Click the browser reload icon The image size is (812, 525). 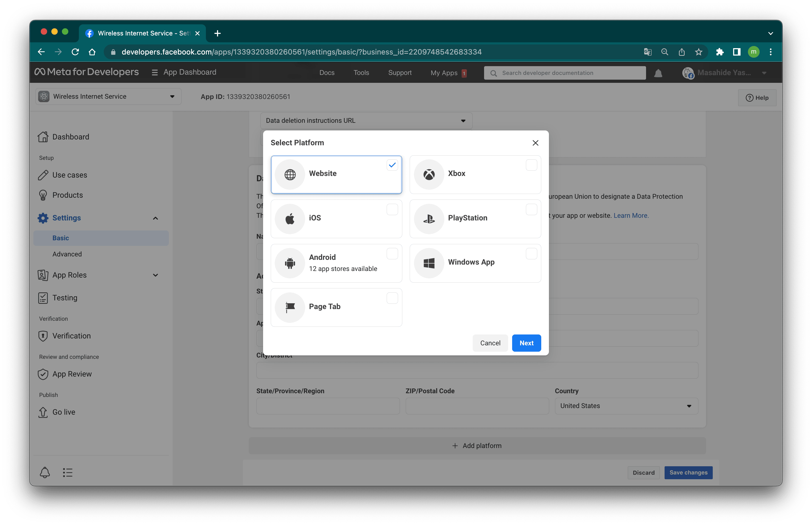[x=75, y=52]
